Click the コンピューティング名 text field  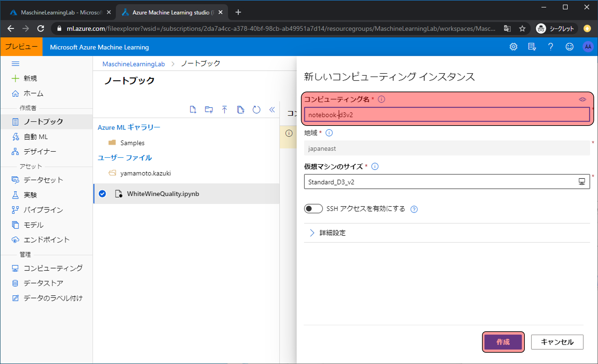tap(446, 115)
